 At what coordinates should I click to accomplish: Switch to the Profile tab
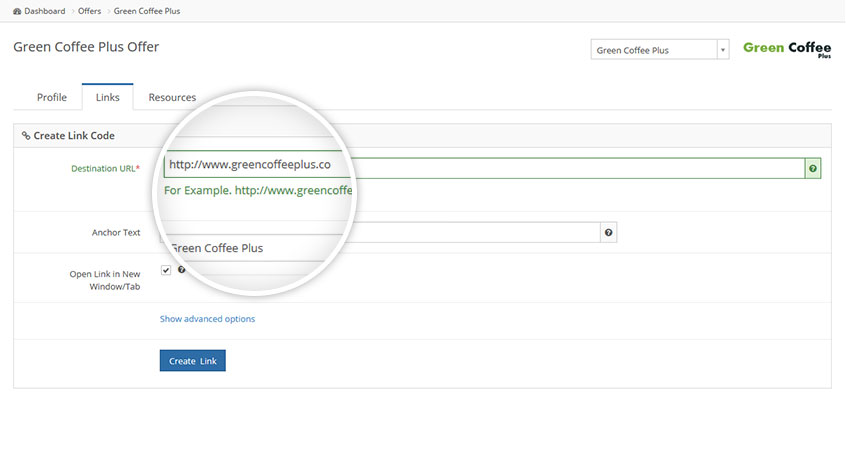click(x=52, y=98)
